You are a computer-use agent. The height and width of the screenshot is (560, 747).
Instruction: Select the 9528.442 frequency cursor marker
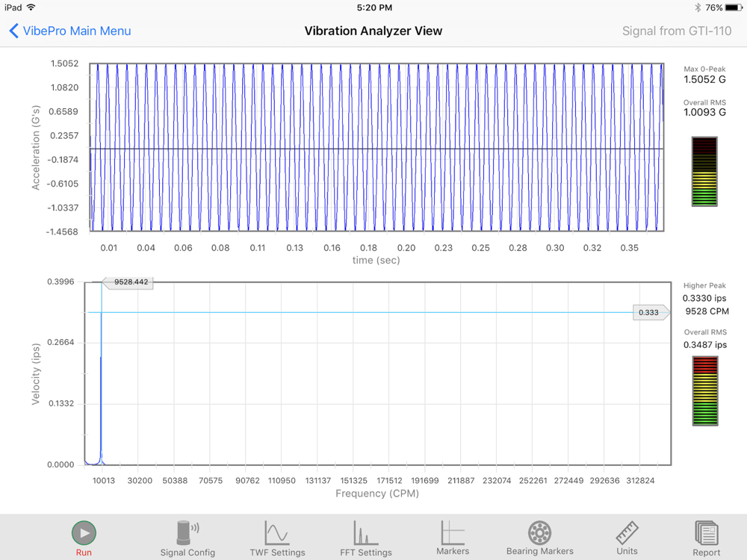tap(128, 282)
